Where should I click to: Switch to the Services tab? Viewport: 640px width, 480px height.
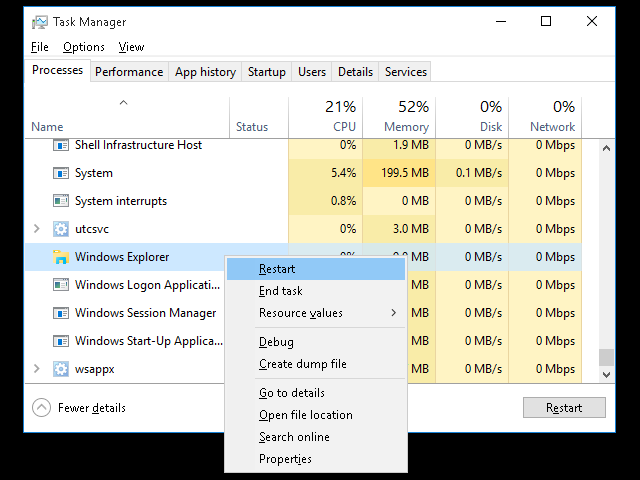pyautogui.click(x=406, y=72)
